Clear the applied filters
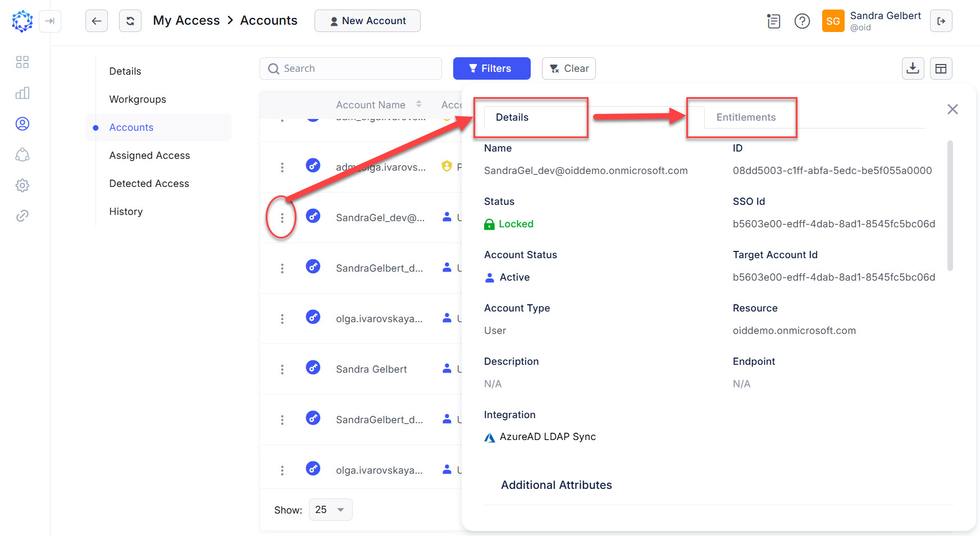The height and width of the screenshot is (536, 980). coord(569,68)
